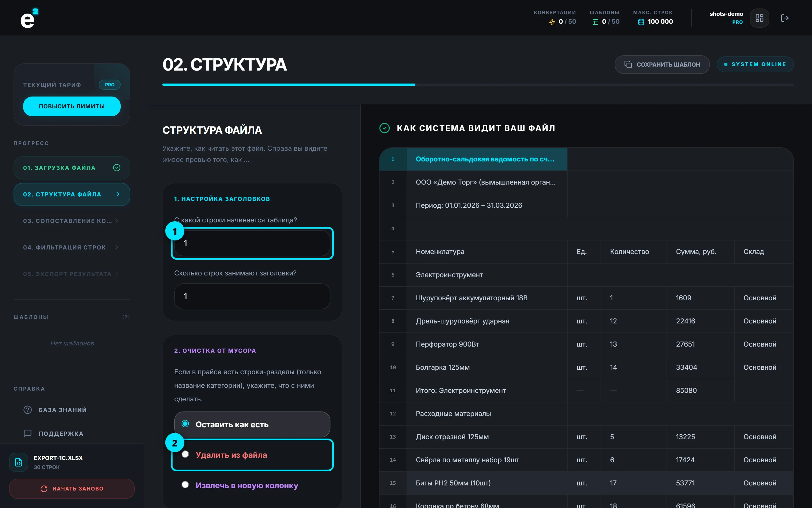Viewport: 812px width, 508px height.
Task: Click the PRO badge next to Текущий тариф
Action: point(109,85)
